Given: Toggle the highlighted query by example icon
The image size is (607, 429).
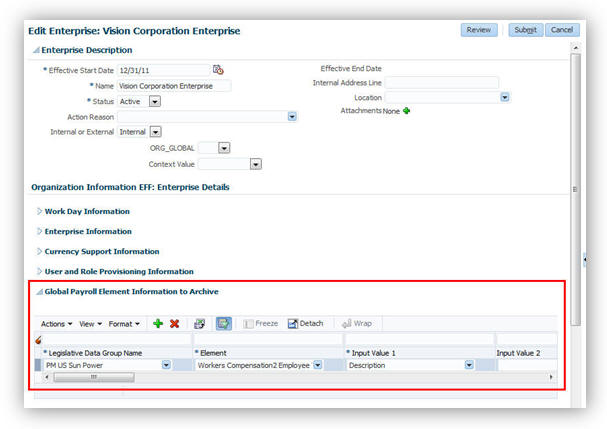Looking at the screenshot, I should 224,323.
